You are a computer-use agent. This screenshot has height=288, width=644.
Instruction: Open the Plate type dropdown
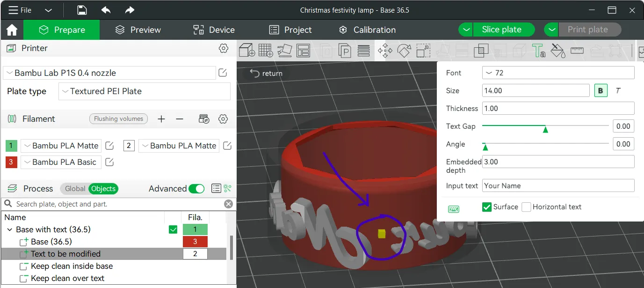(x=145, y=91)
